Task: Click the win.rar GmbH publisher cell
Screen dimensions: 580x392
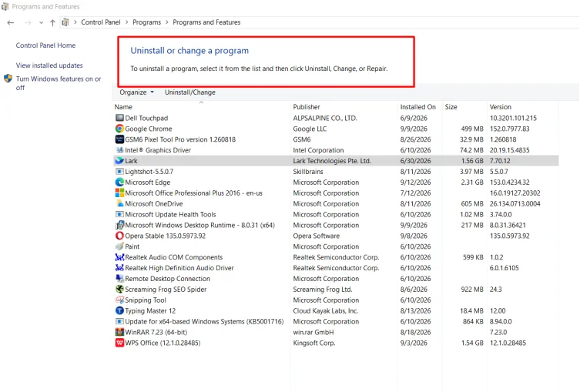Action: pyautogui.click(x=313, y=333)
